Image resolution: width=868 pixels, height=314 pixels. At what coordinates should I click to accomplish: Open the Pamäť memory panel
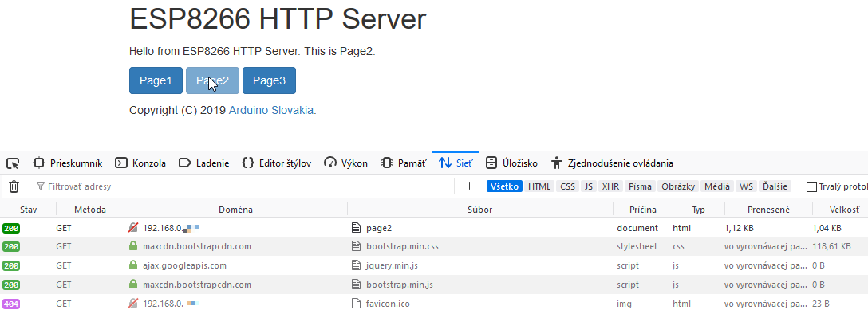(404, 163)
